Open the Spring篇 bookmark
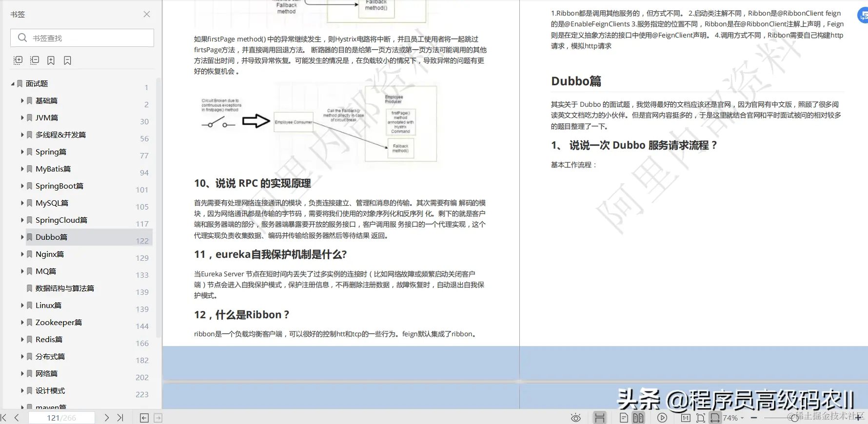This screenshot has height=424, width=868. 51,152
